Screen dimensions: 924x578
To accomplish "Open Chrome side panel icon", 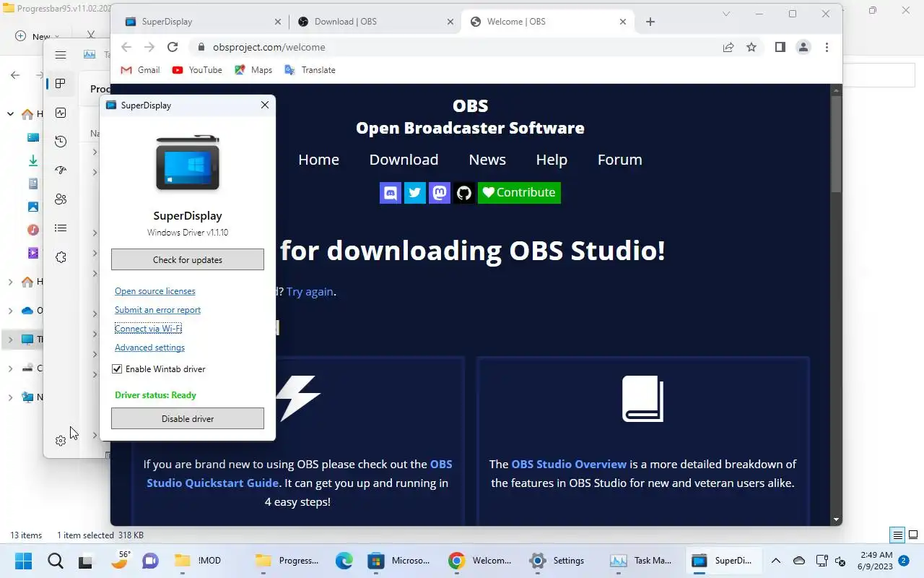I will click(780, 47).
